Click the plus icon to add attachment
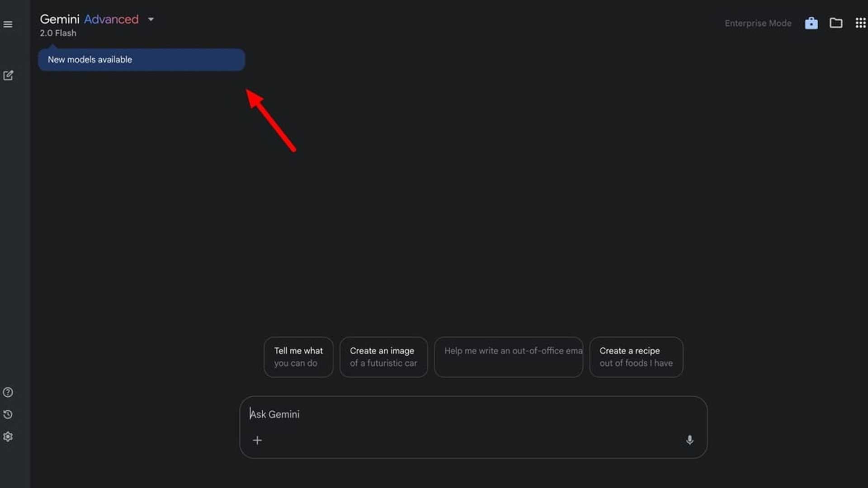This screenshot has height=488, width=868. pos(257,440)
